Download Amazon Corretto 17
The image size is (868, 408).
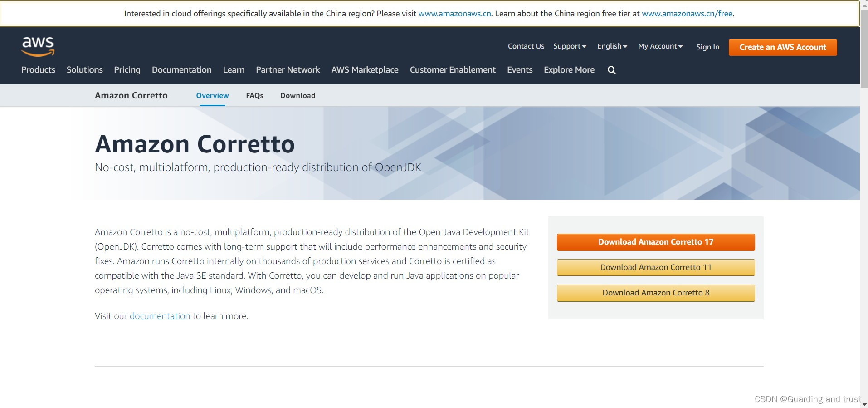click(656, 242)
